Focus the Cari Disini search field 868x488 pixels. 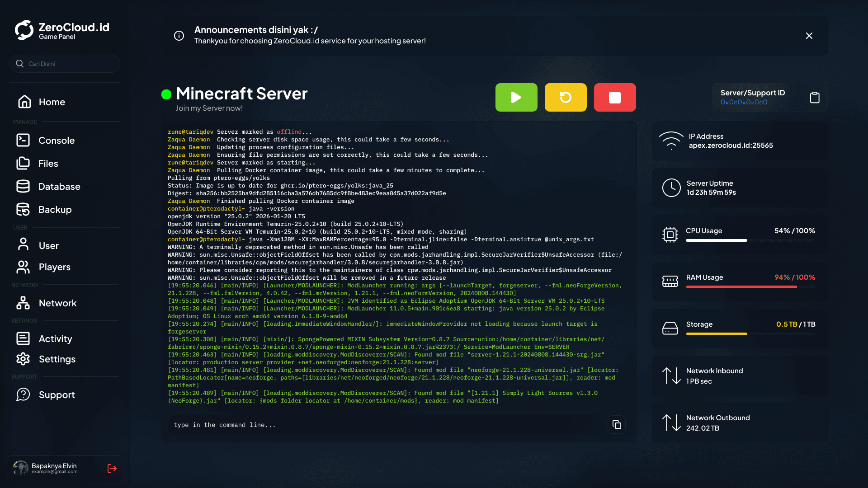coord(65,64)
